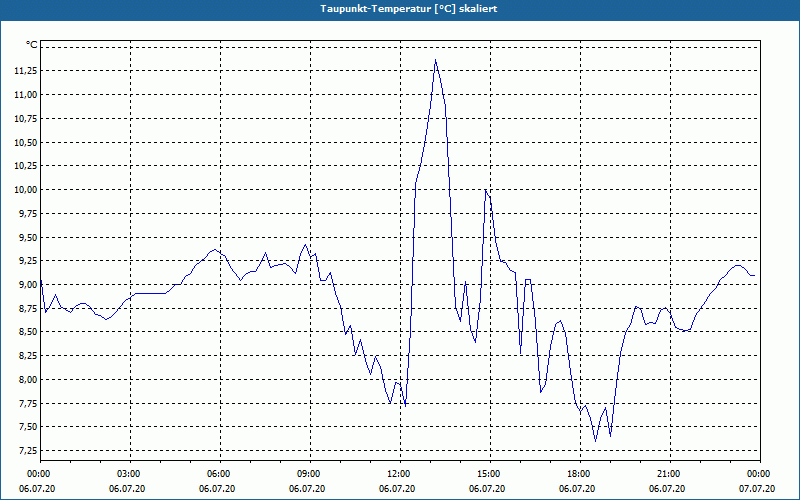Pick the 7,50 y-axis label
The image size is (800, 500).
tap(28, 427)
